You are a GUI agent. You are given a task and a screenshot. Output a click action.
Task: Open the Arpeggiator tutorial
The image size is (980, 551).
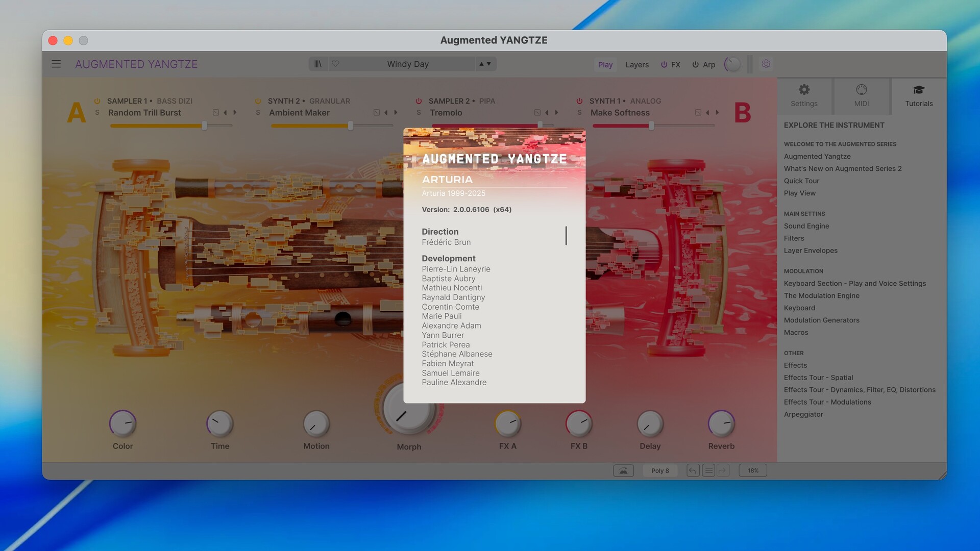803,414
